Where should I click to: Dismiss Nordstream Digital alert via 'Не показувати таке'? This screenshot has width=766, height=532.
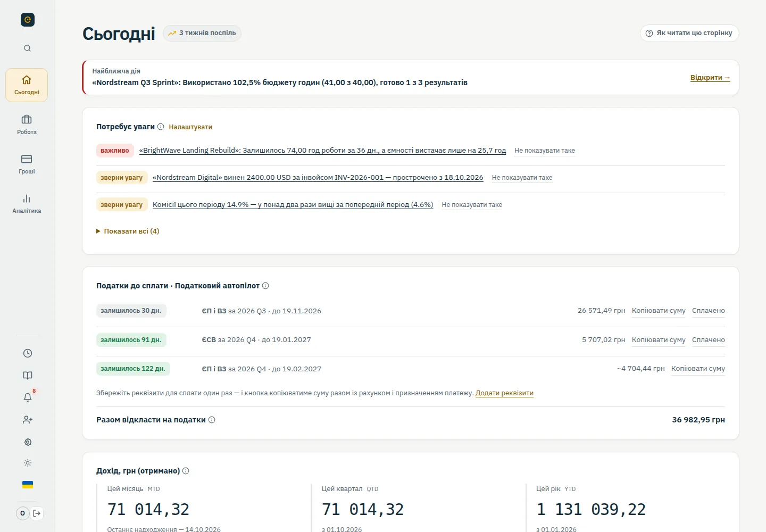coord(522,178)
